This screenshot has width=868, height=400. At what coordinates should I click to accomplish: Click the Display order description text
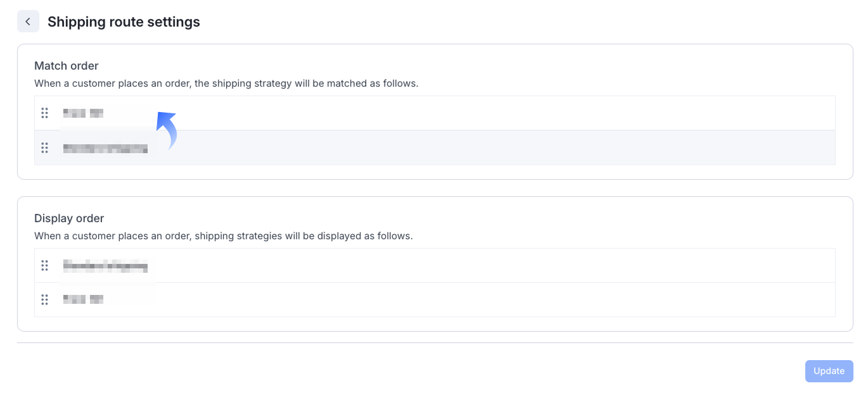coord(223,236)
